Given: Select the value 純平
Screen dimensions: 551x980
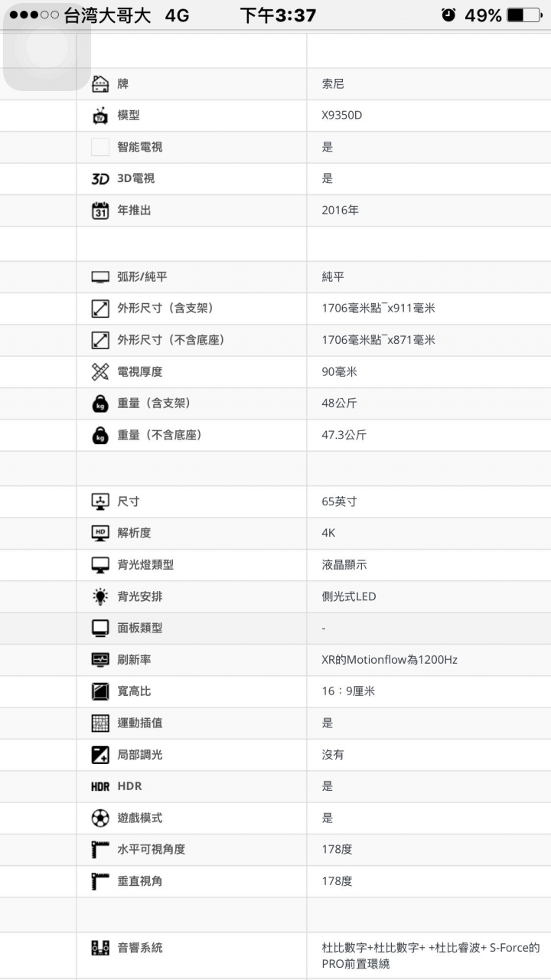Looking at the screenshot, I should click(x=333, y=276).
